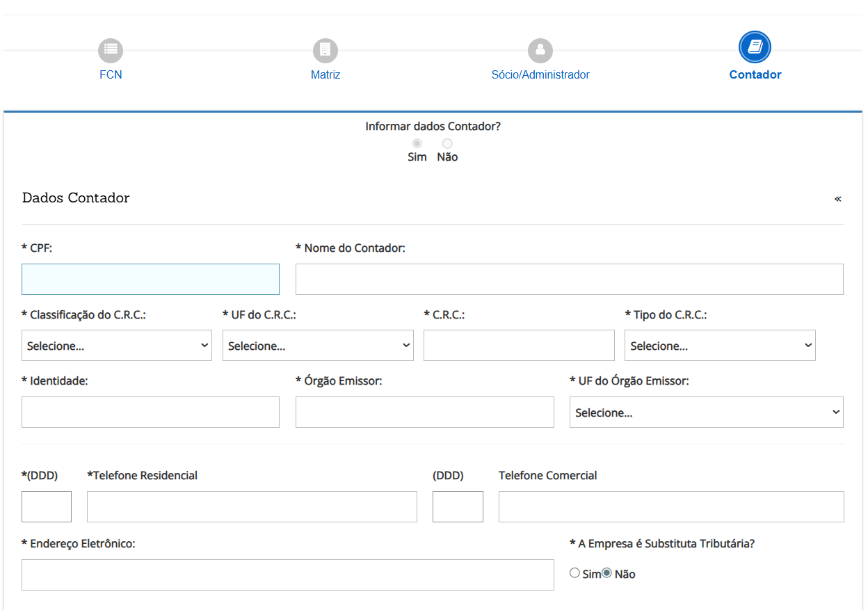Image resolution: width=868 pixels, height=610 pixels.
Task: Select Sim for Informar dados Contador
Action: 417,143
